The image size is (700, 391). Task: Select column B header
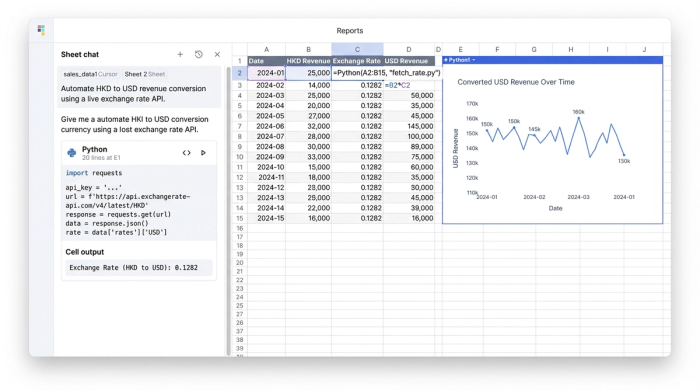(308, 50)
